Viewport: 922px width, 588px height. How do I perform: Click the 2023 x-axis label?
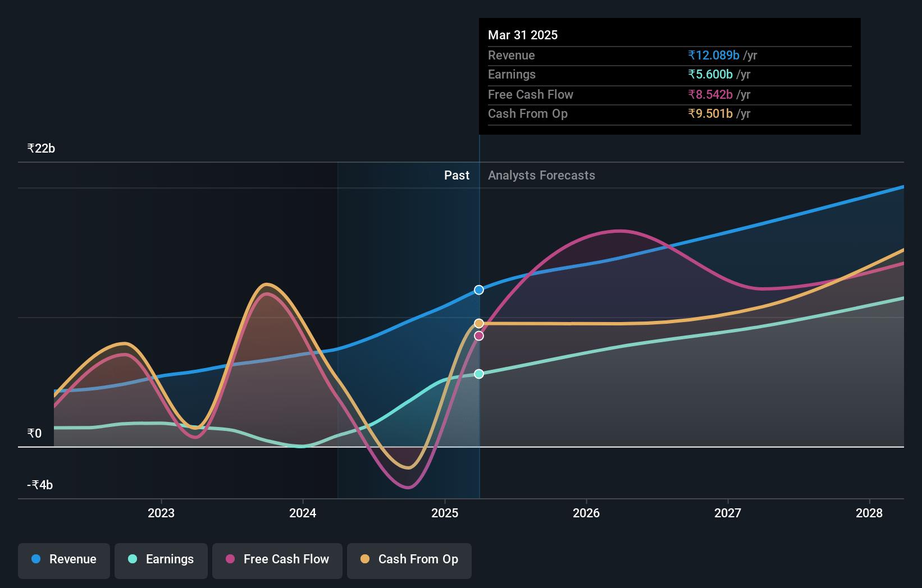161,513
